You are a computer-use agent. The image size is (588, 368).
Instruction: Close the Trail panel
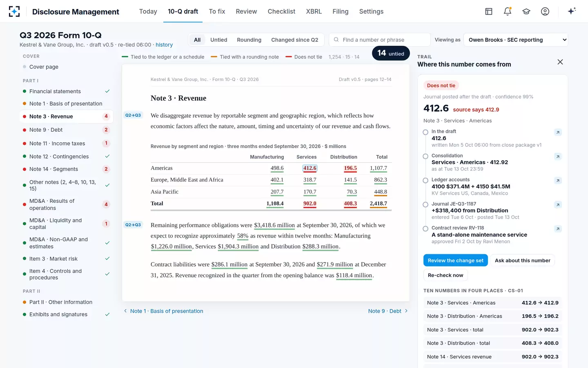560,62
